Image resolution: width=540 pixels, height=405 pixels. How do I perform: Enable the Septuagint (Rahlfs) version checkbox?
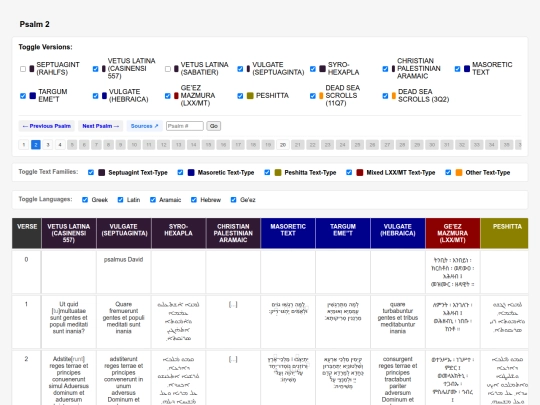click(x=23, y=69)
